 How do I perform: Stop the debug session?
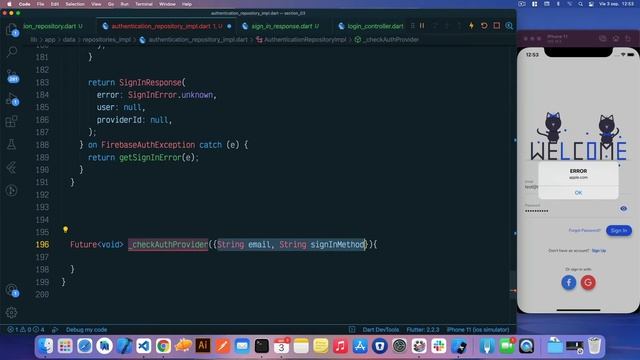(497, 26)
